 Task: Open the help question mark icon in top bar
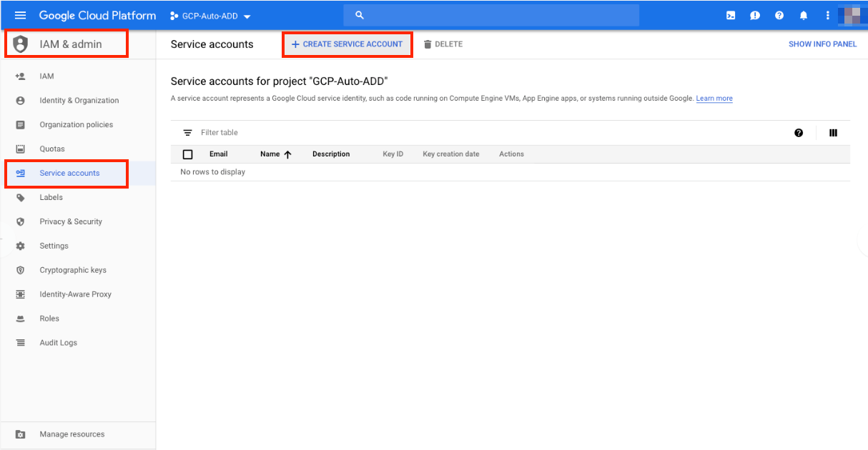[779, 15]
